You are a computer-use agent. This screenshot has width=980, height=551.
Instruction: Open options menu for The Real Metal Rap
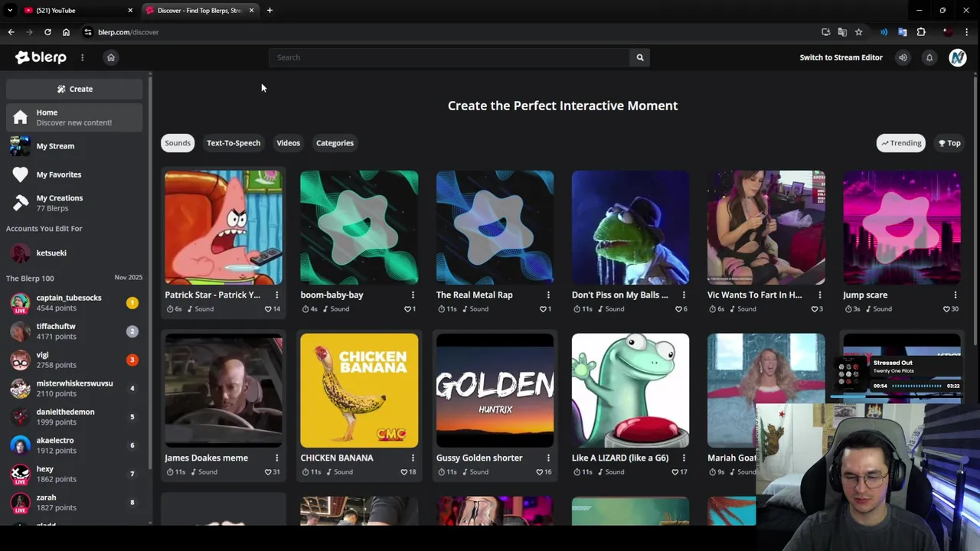(x=548, y=295)
